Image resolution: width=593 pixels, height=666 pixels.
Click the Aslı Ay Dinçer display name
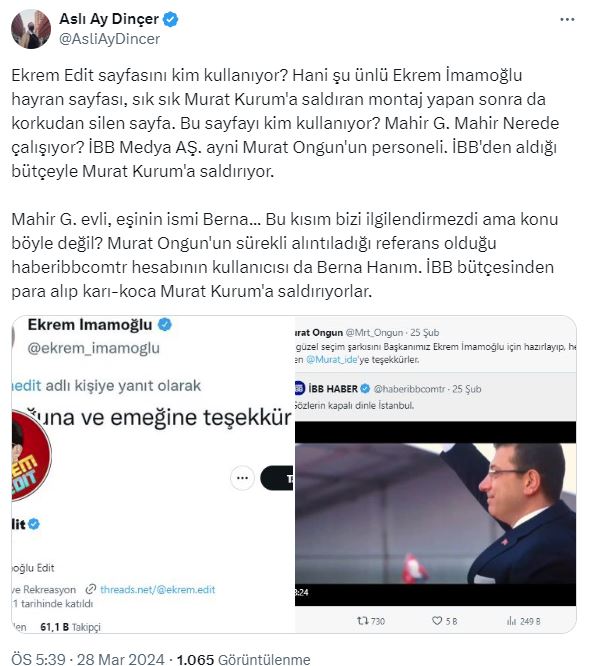tap(109, 19)
